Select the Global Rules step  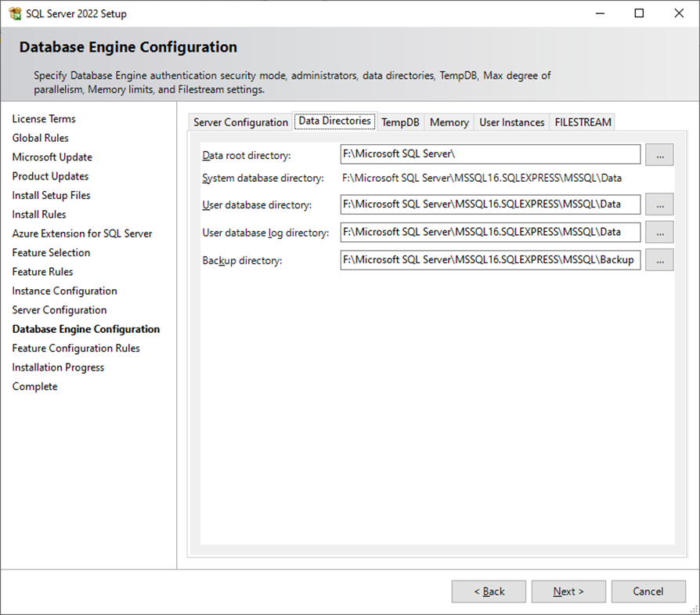point(40,138)
